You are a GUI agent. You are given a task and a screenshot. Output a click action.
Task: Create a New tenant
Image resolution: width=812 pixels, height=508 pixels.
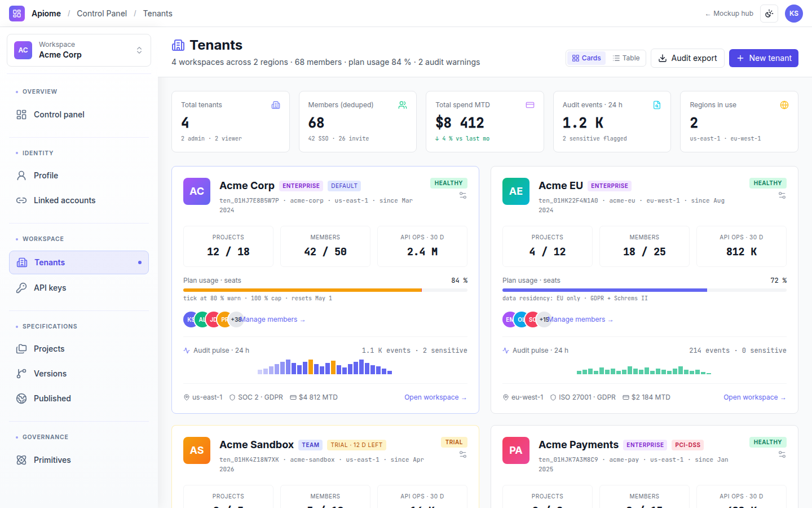coord(764,58)
